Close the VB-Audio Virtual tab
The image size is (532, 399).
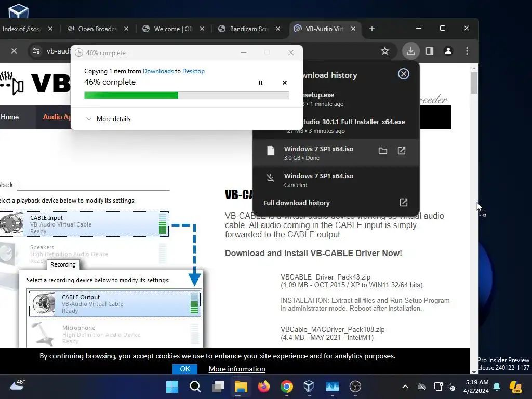(x=353, y=29)
